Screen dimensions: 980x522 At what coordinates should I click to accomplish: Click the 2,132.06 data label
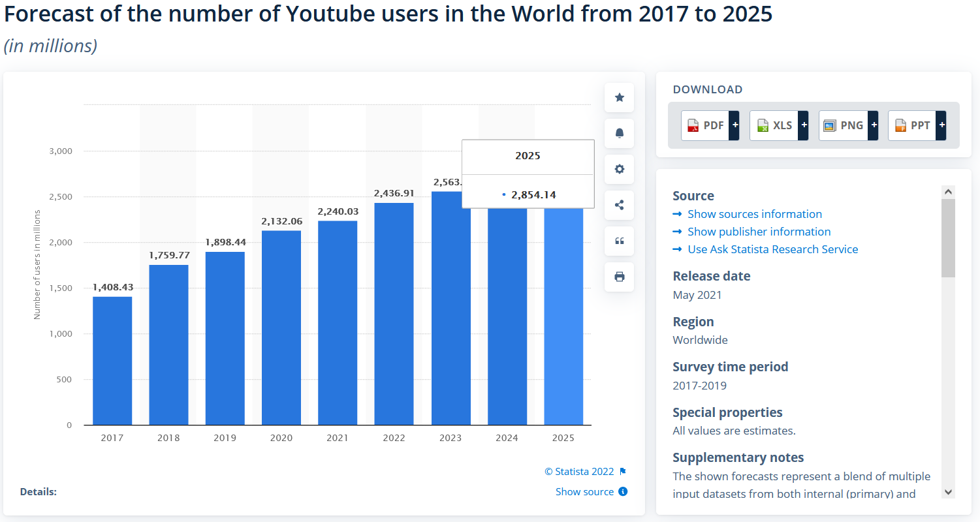coord(281,221)
